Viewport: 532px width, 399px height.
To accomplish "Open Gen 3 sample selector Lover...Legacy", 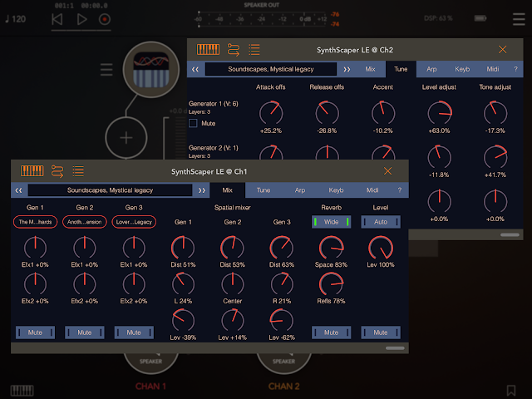I will 134,222.
